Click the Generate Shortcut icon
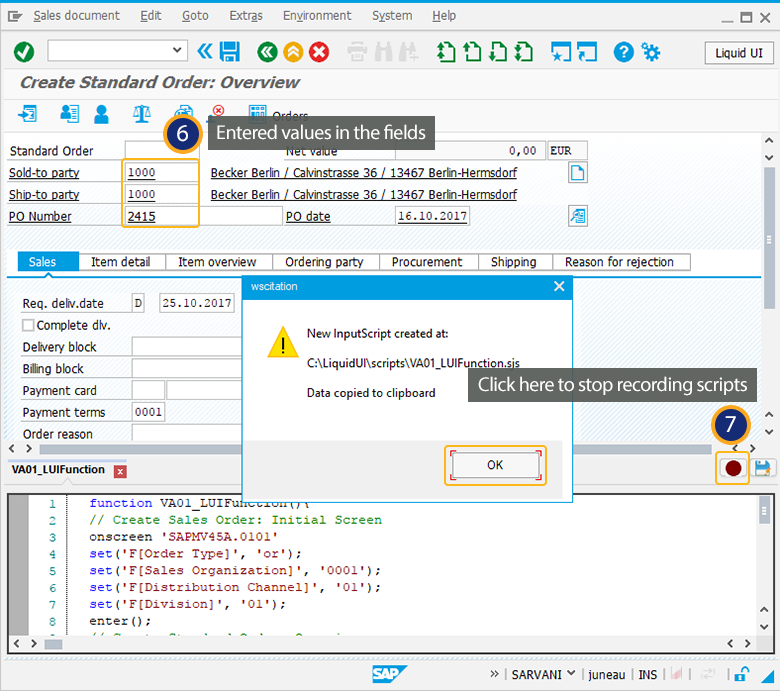 587,51
